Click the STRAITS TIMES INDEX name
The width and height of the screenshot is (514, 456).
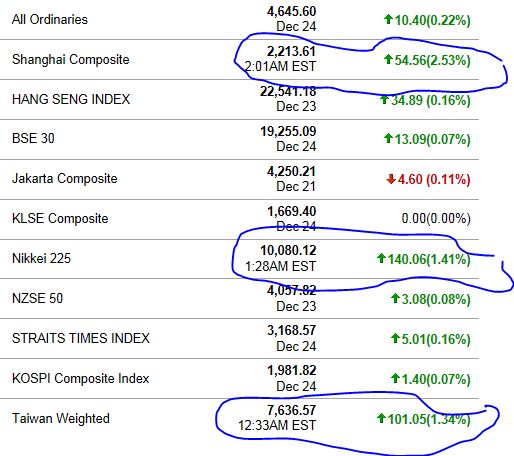point(81,338)
